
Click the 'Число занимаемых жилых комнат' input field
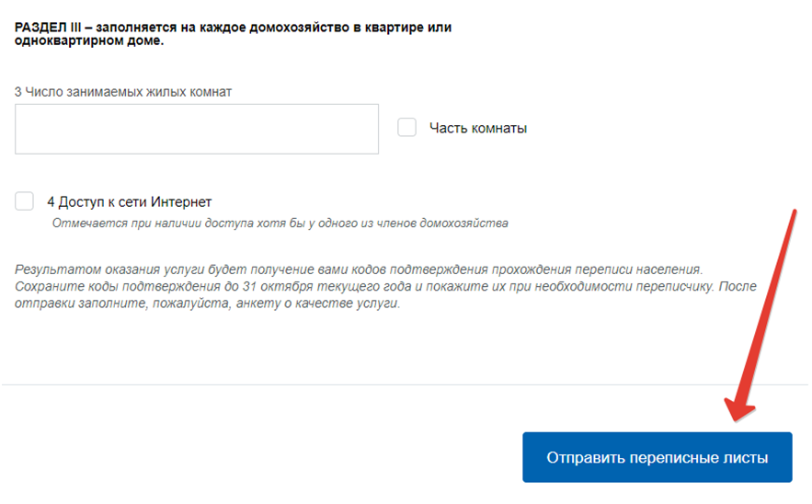point(197,129)
